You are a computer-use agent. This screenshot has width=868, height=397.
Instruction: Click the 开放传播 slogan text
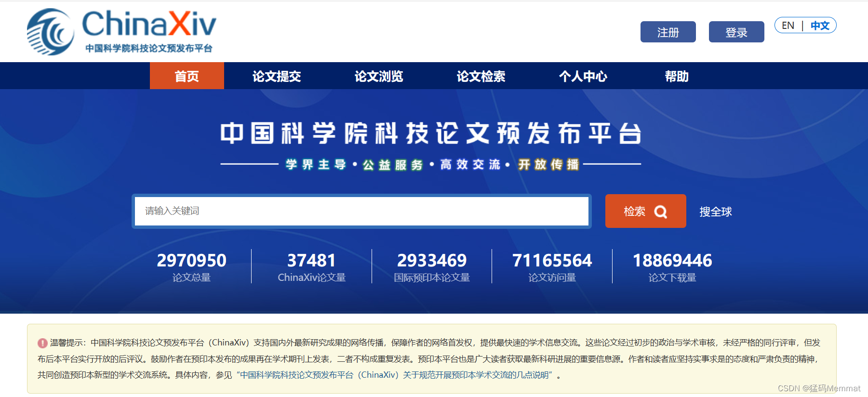[548, 164]
